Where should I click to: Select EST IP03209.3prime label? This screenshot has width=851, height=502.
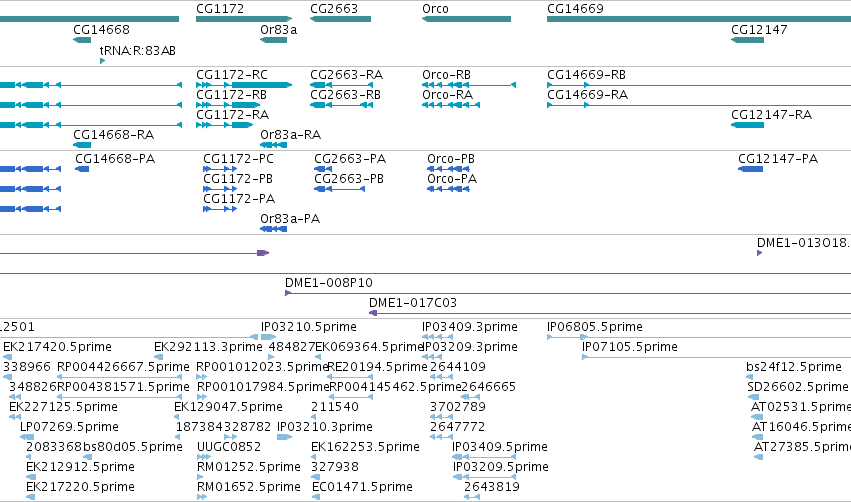point(470,347)
